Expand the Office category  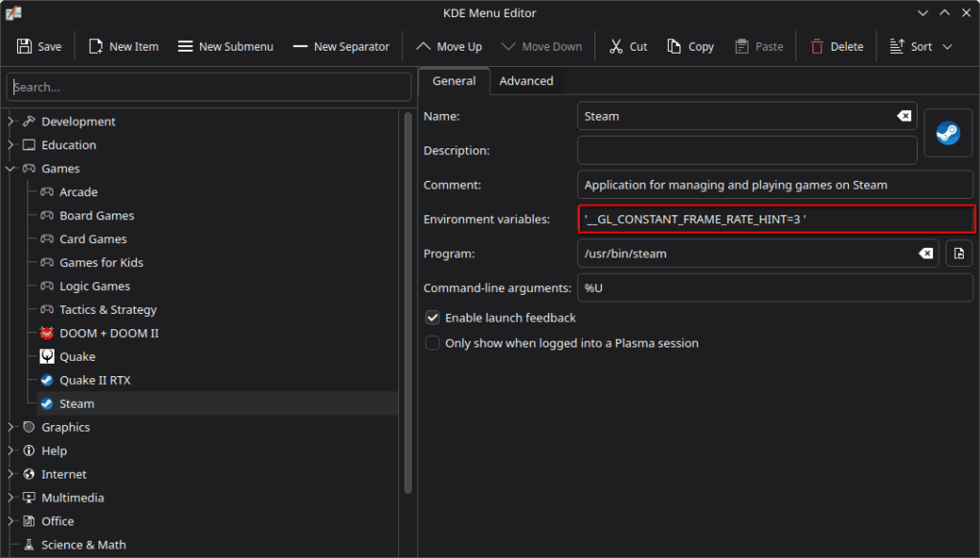[x=10, y=521]
